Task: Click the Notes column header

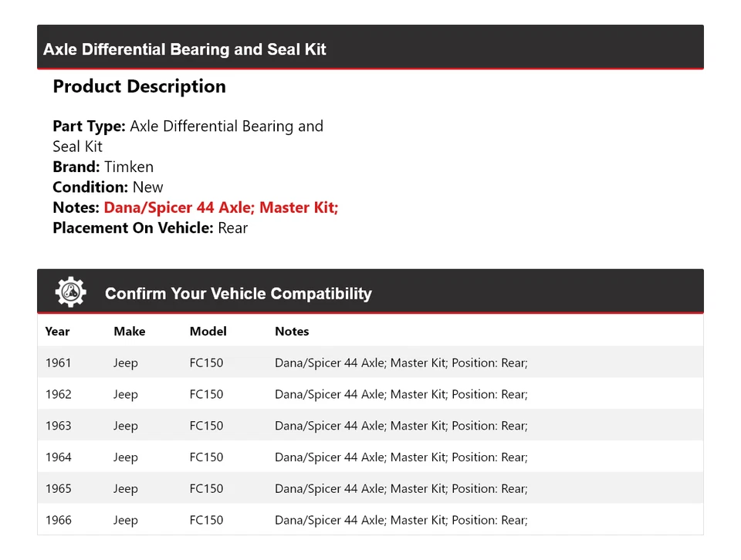Action: [292, 331]
